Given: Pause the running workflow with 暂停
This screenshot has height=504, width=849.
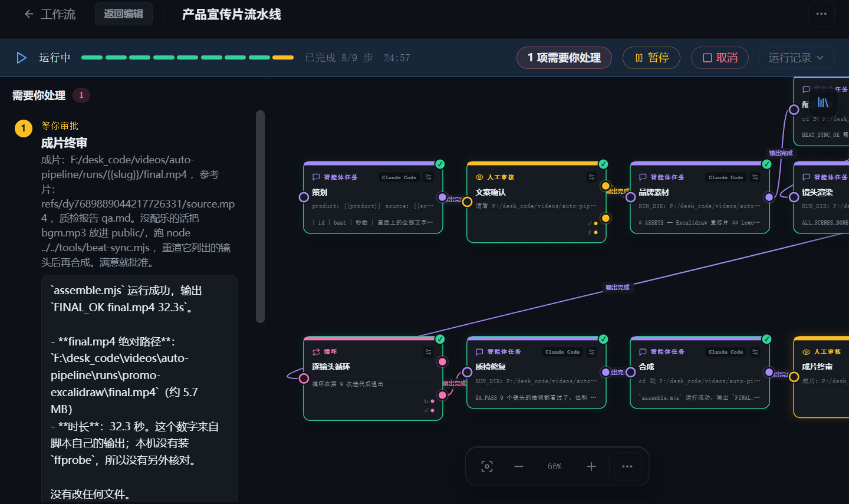Looking at the screenshot, I should point(651,58).
